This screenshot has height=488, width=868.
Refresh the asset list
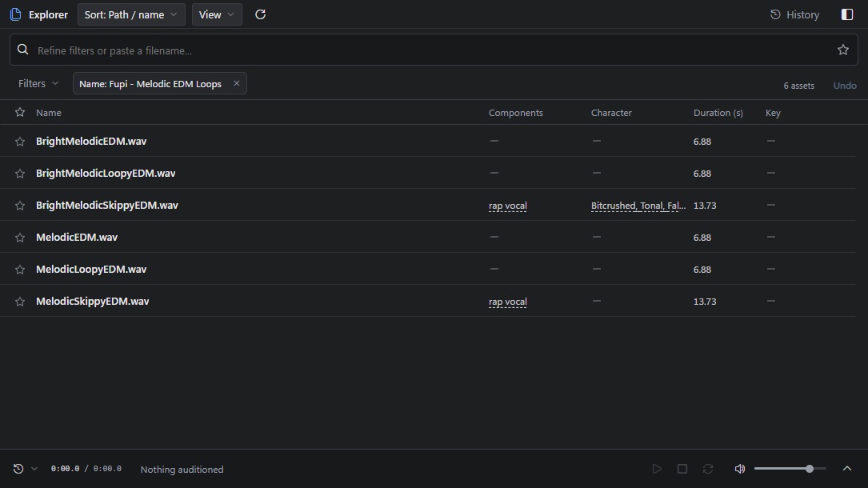click(260, 14)
